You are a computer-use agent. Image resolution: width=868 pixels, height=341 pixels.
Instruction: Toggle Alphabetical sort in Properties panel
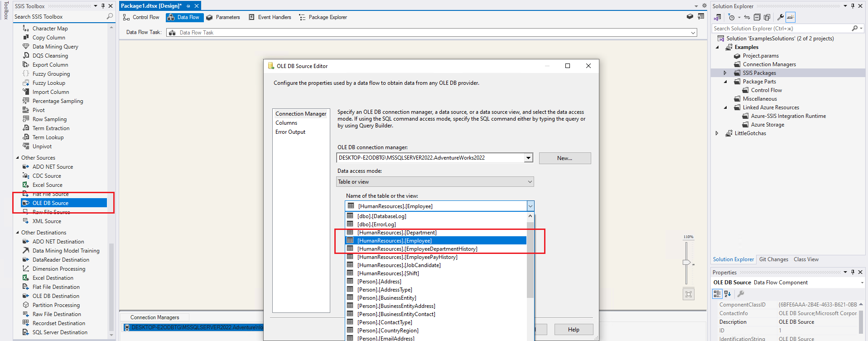click(728, 294)
